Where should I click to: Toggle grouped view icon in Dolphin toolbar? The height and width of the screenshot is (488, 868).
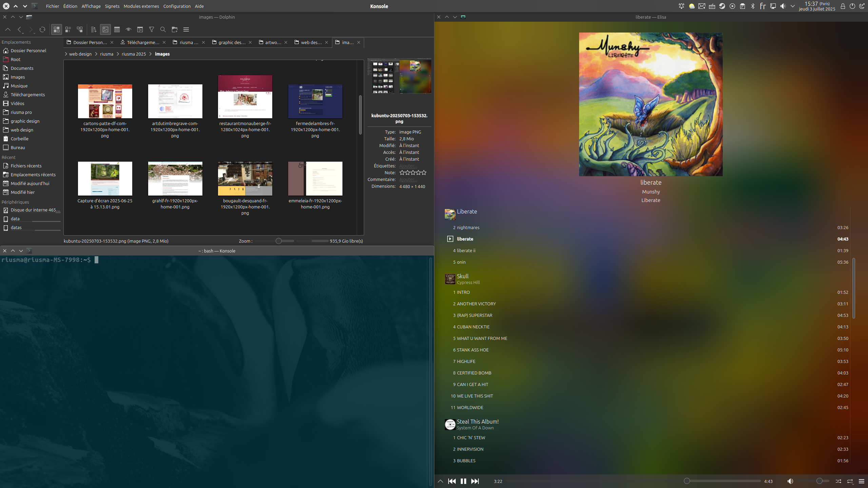[117, 29]
